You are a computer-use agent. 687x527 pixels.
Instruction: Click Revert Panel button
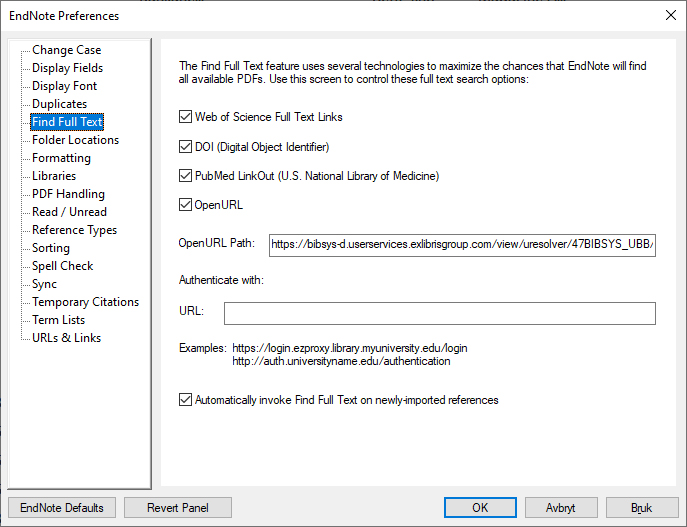[x=178, y=508]
